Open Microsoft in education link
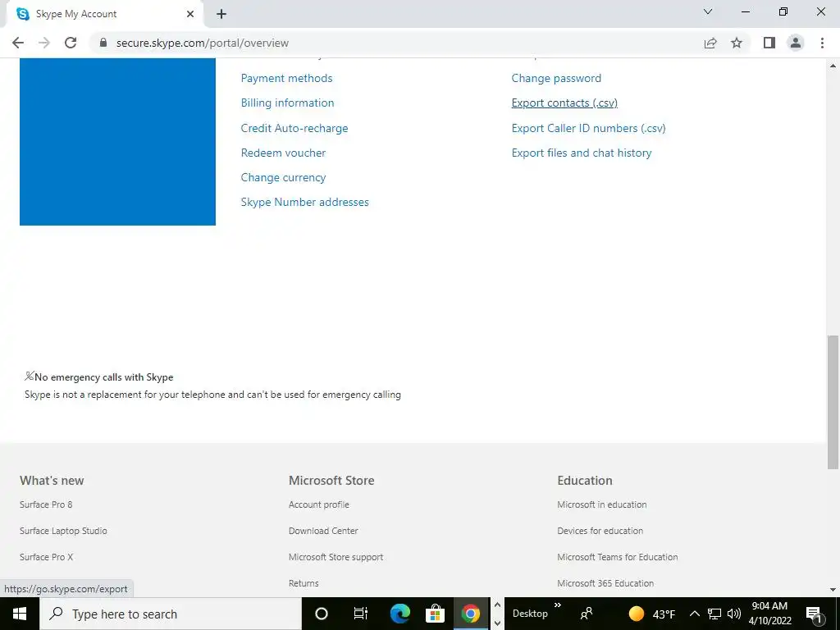 [x=601, y=504]
